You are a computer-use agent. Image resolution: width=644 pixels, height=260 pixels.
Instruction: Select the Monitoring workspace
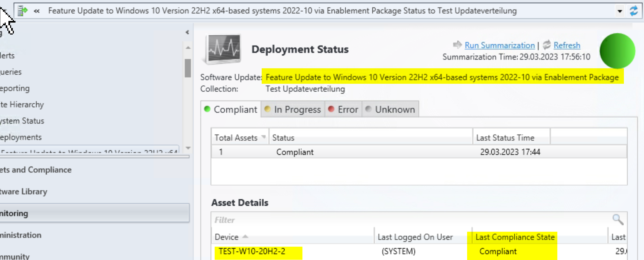pyautogui.click(x=94, y=213)
